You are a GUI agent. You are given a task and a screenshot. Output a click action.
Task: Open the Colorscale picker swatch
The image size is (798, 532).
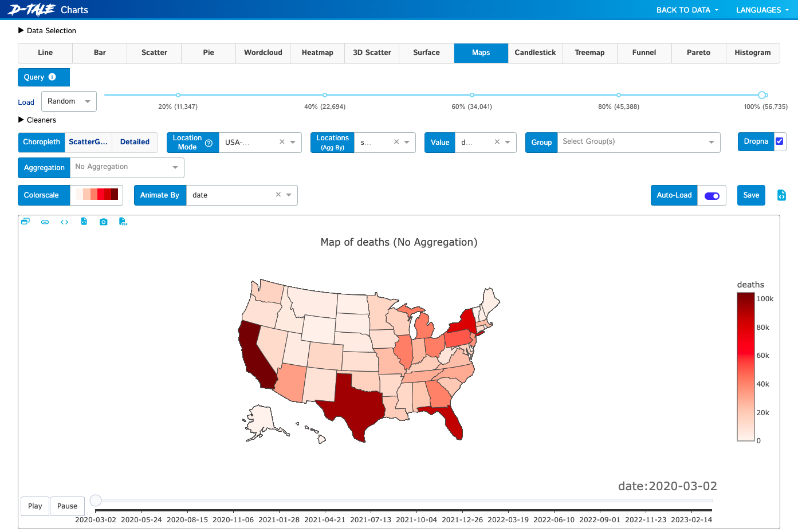click(97, 195)
